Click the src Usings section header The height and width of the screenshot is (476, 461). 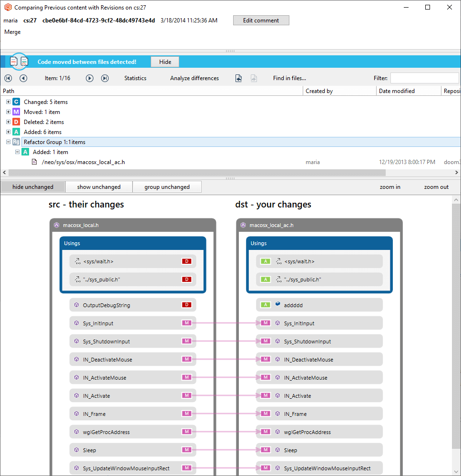133,243
